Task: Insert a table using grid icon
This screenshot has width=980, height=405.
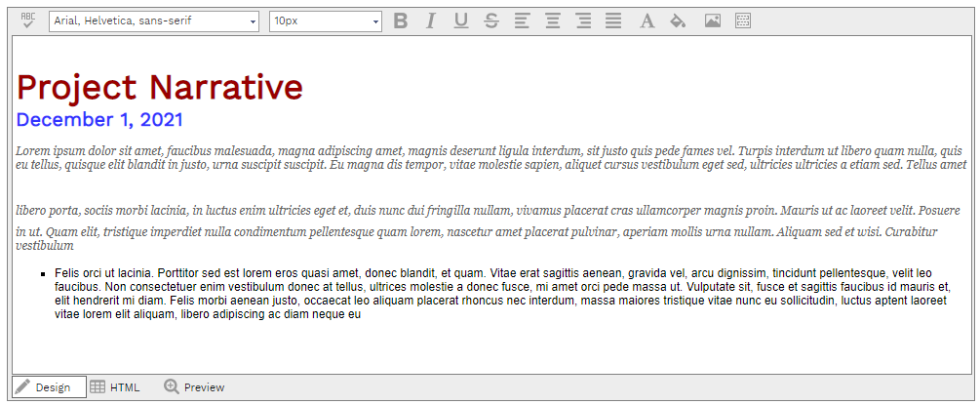Action: click(743, 20)
